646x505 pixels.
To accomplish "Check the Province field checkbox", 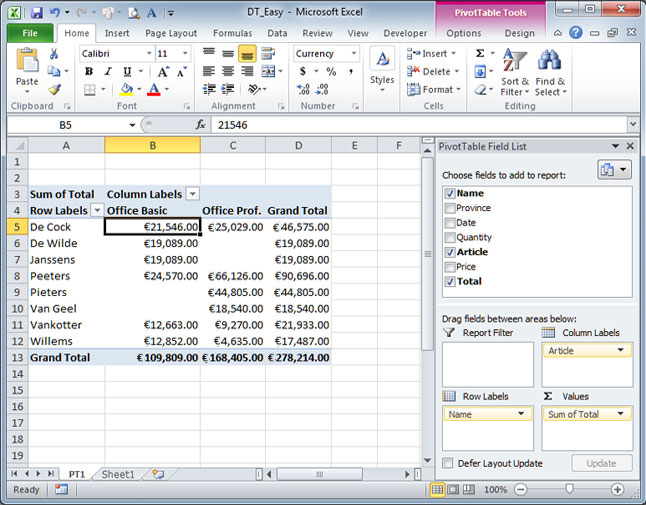I will (x=449, y=208).
